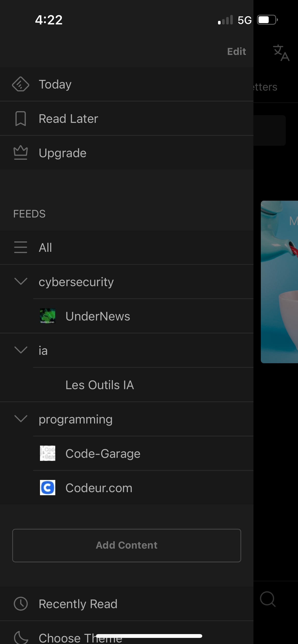
Task: Open the Code-Garage feed
Action: coord(103,453)
